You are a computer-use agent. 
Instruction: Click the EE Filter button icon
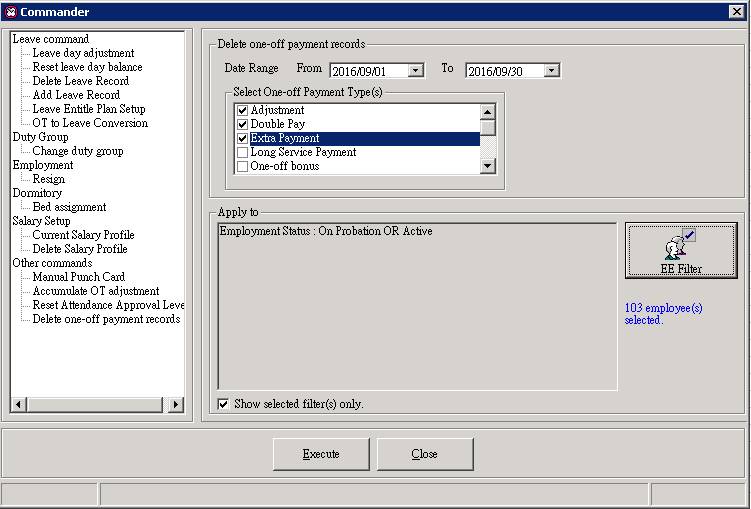[680, 244]
